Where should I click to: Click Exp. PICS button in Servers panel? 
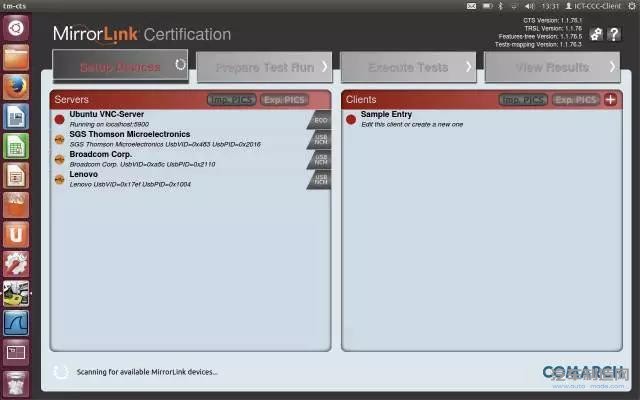pyautogui.click(x=284, y=100)
